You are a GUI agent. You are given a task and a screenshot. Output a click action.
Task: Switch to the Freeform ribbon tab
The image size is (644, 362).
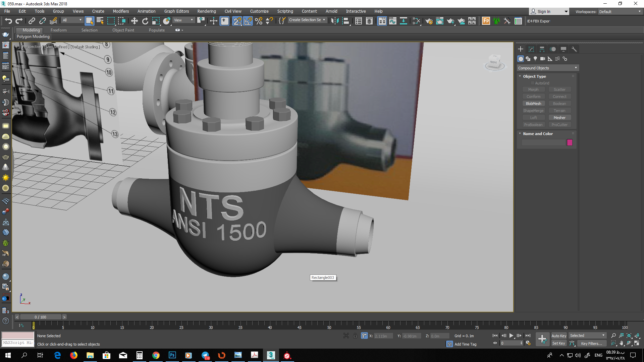[x=58, y=30]
